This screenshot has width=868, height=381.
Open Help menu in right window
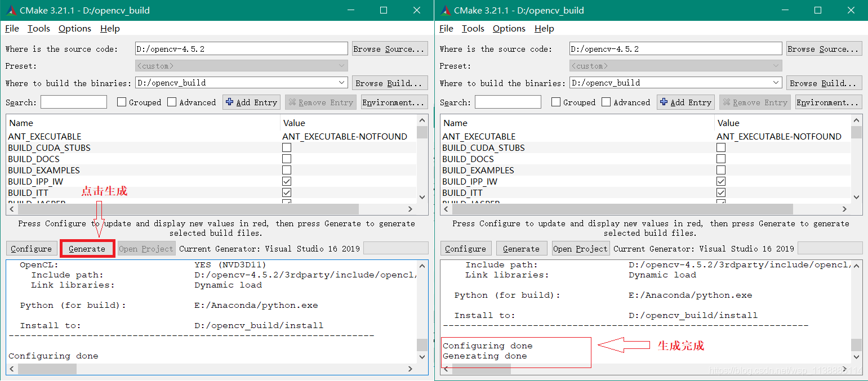click(x=544, y=29)
